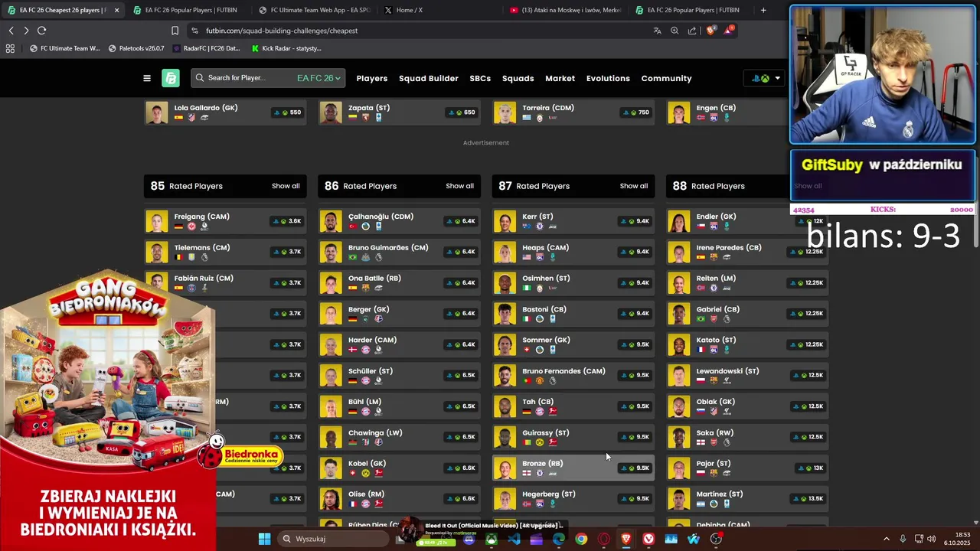Open Brave browser from taskbar
Viewport: 980px width, 551px height.
[x=626, y=539]
